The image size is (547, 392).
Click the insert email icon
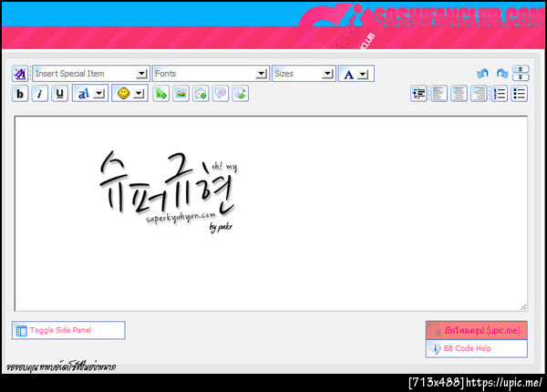point(201,94)
